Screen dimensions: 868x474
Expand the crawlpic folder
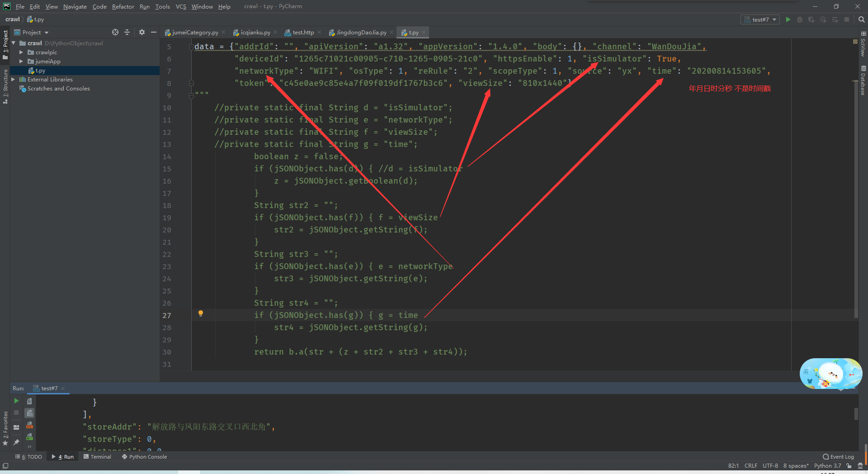(21, 52)
